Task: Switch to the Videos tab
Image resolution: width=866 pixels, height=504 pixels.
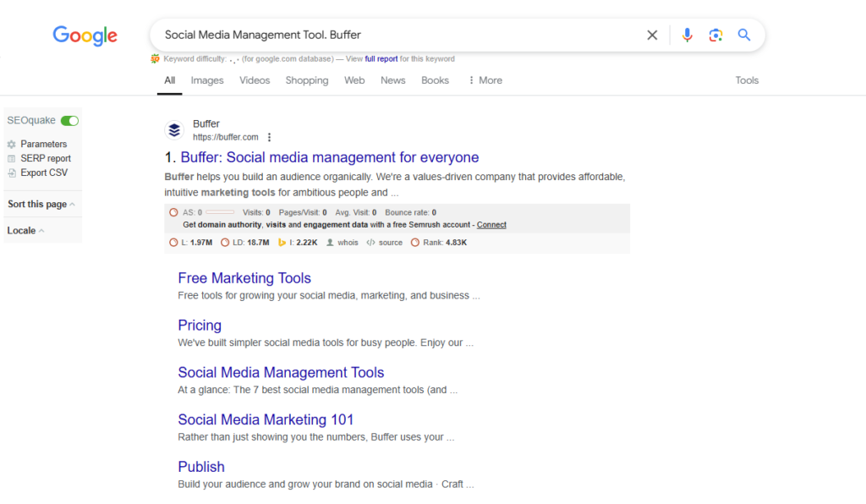Action: [x=255, y=80]
